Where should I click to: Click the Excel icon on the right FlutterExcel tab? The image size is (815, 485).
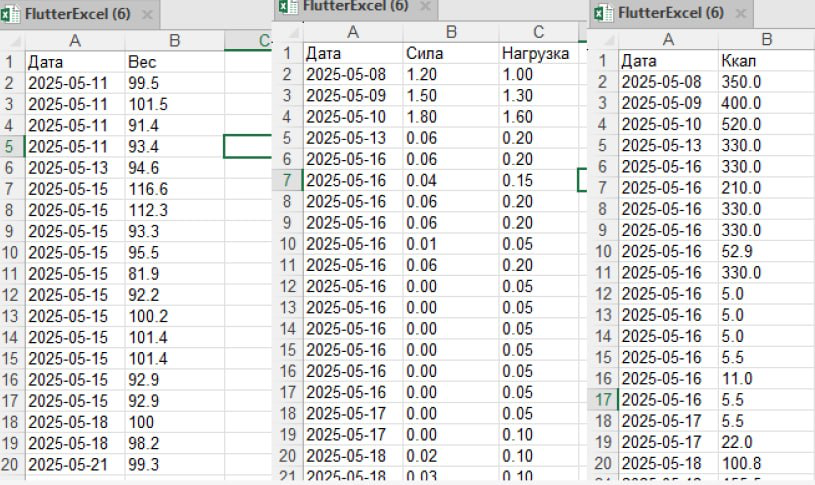pos(603,12)
